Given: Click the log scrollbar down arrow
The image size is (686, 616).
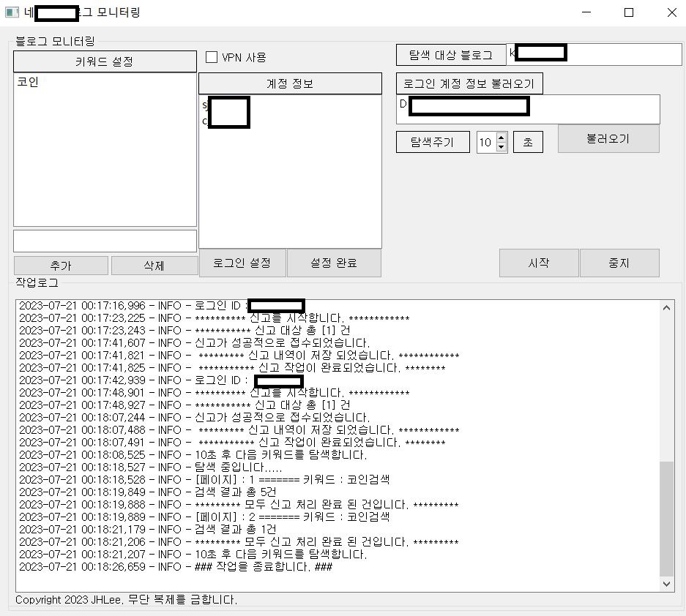Looking at the screenshot, I should (667, 584).
